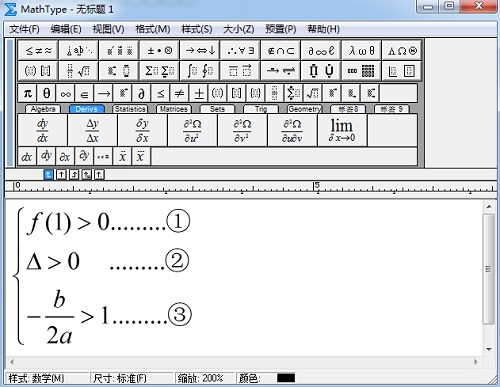This screenshot has height=387, width=500.
Task: Insert the right arrow symbol
Action: pyautogui.click(x=104, y=93)
